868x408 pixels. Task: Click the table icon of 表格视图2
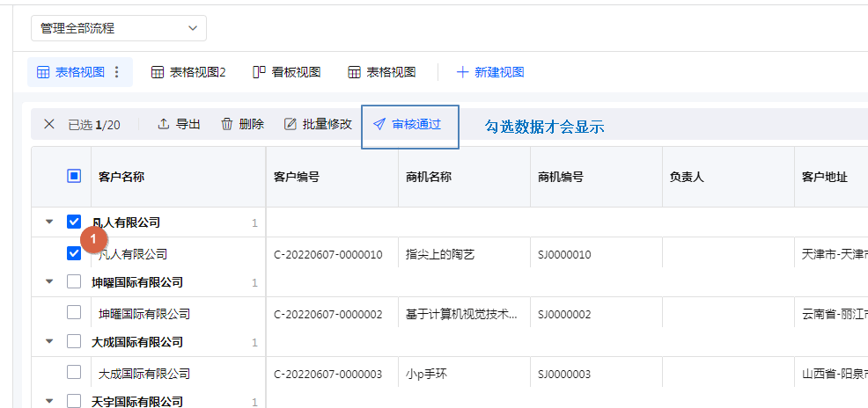158,72
